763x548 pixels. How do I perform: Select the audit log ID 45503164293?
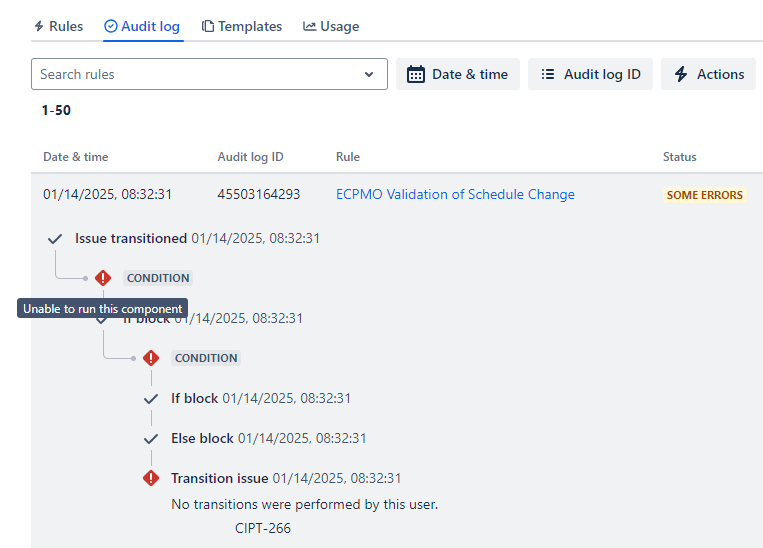coord(258,194)
